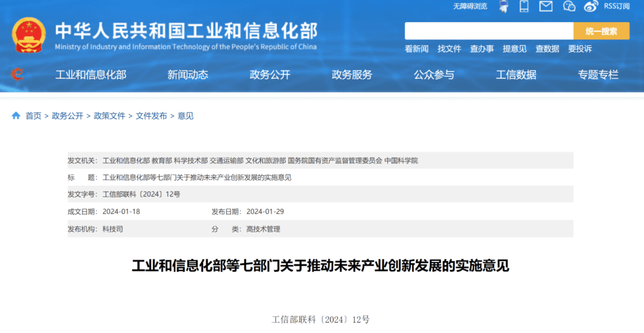This screenshot has width=644, height=333.
Task: Click the 发文机关 issuing agencies row text
Action: 260,161
